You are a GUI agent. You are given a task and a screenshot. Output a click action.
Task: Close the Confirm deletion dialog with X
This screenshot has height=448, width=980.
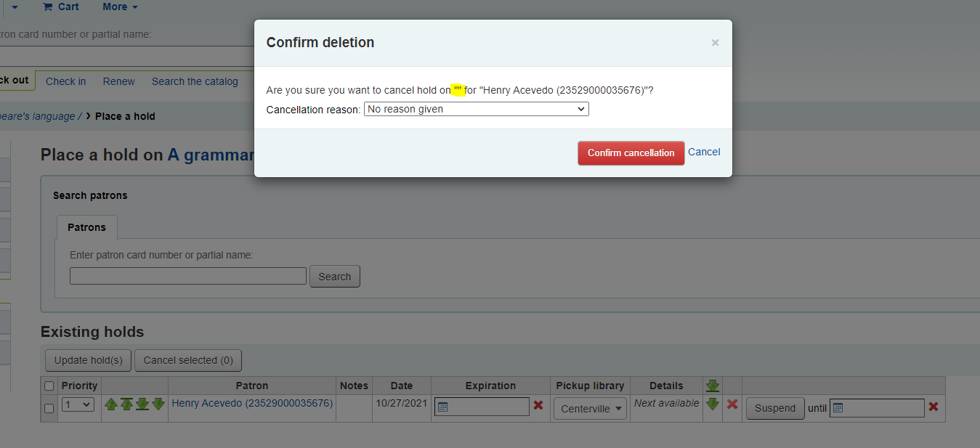click(x=715, y=43)
